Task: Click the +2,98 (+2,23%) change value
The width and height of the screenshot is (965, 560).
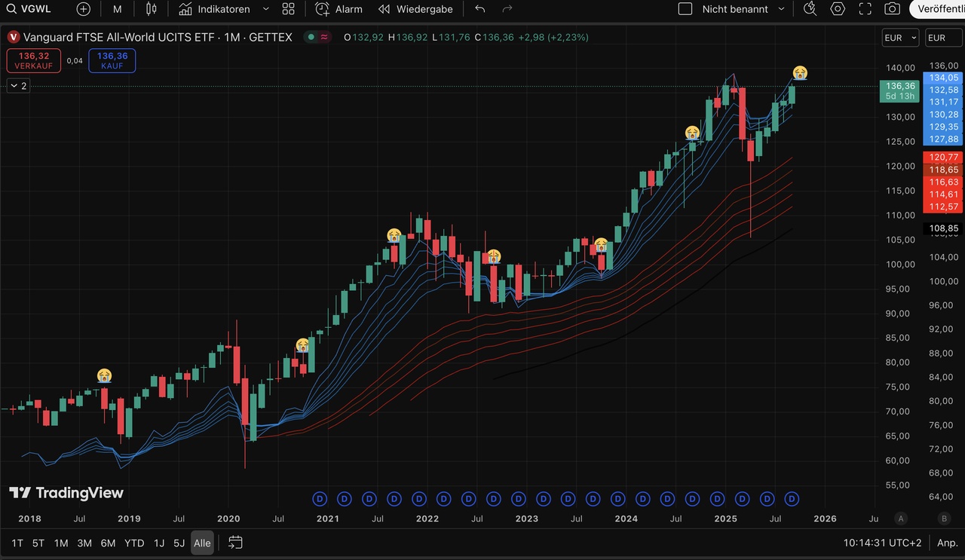Action: pos(553,37)
